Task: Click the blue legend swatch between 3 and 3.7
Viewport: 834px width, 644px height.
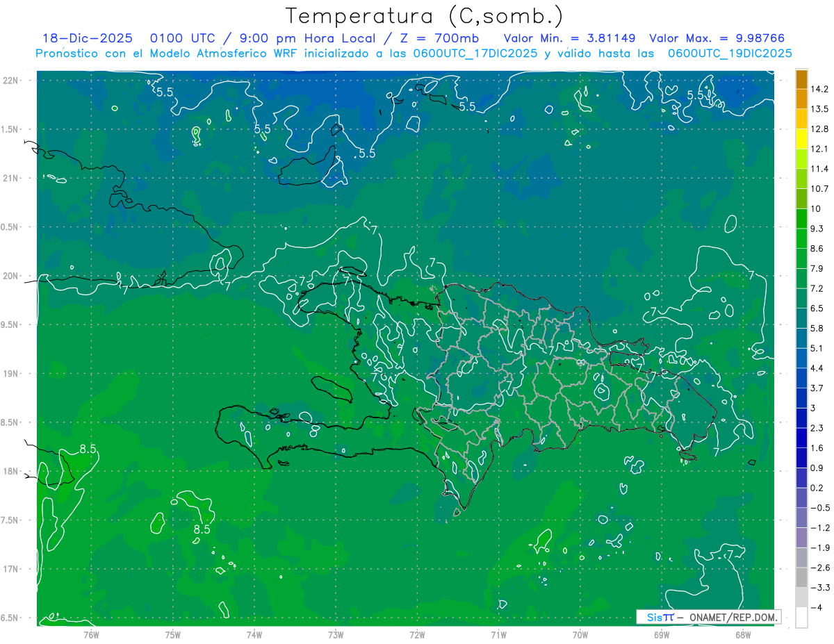Action: click(x=801, y=397)
